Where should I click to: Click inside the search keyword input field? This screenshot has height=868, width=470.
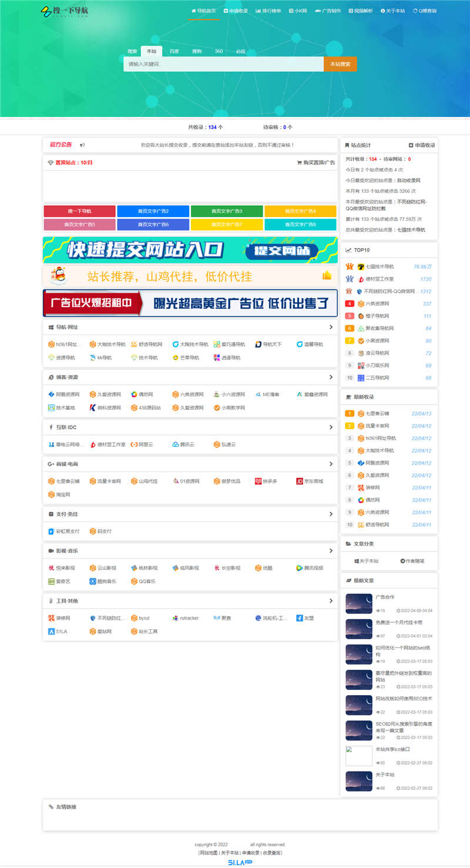tap(223, 64)
